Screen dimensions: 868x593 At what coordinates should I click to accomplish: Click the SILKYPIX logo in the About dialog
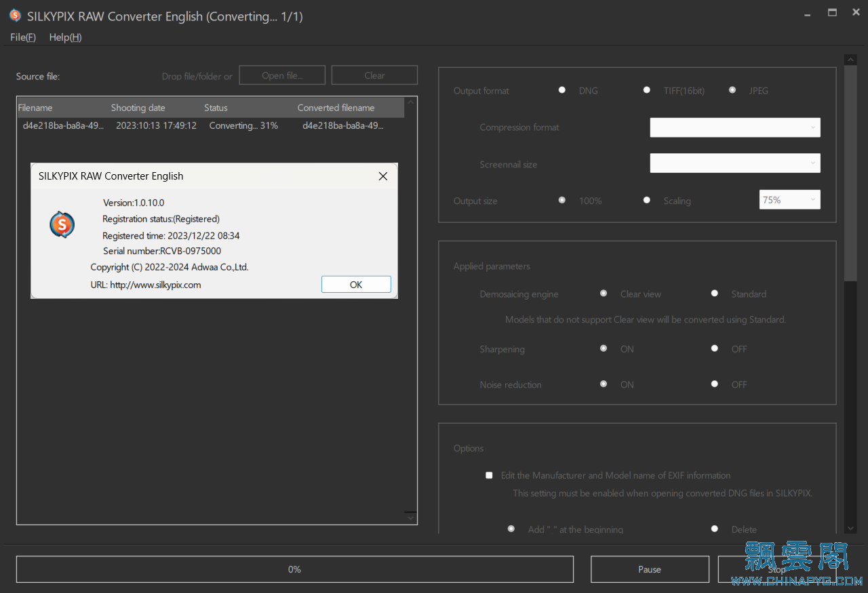tap(62, 224)
